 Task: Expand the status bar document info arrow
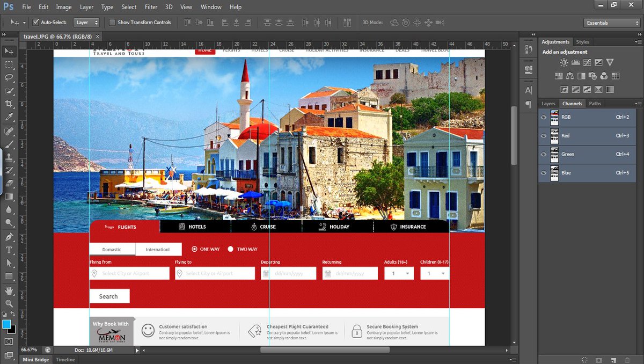(x=137, y=350)
